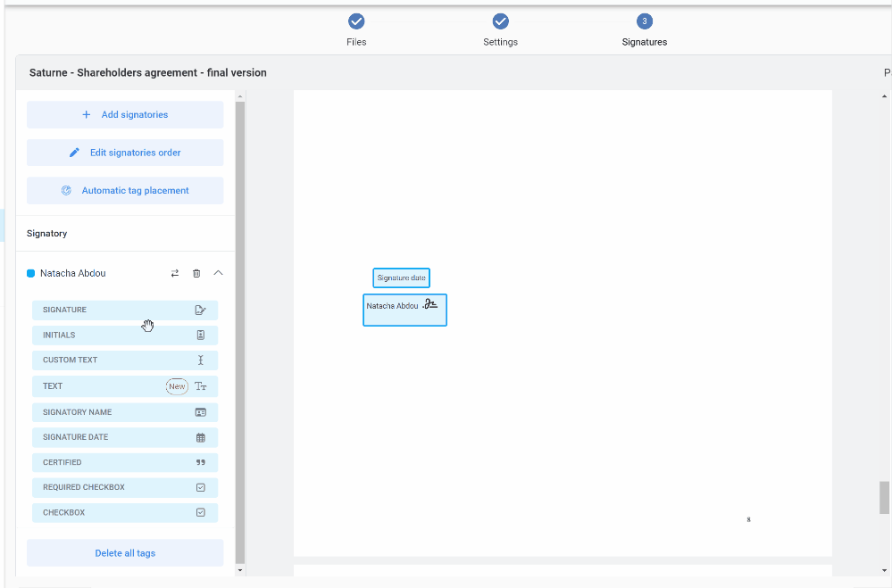Select the Signature date tag on document
Image resolution: width=892 pixels, height=588 pixels.
pyautogui.click(x=401, y=277)
